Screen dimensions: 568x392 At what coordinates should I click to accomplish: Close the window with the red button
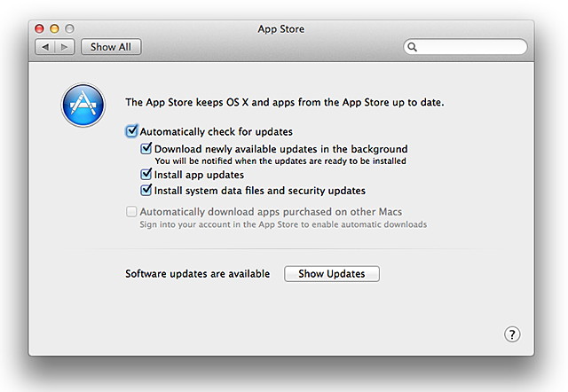click(x=39, y=28)
